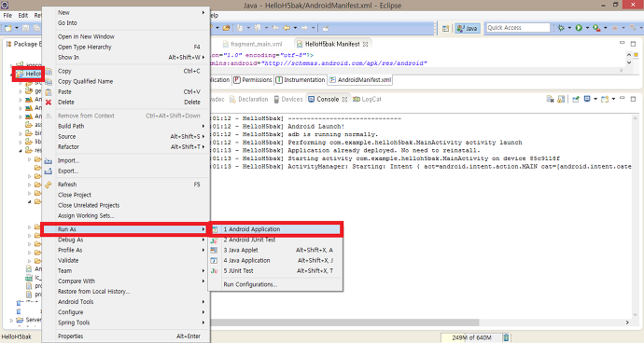644x343 pixels.
Task: Select the HelloH5bak project in Package Explorer
Action: tap(29, 74)
